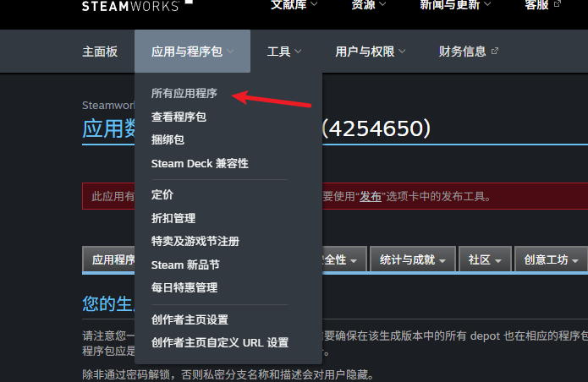This screenshot has width=588, height=382.
Task: Select 查看程序包 menu entry
Action: (179, 117)
